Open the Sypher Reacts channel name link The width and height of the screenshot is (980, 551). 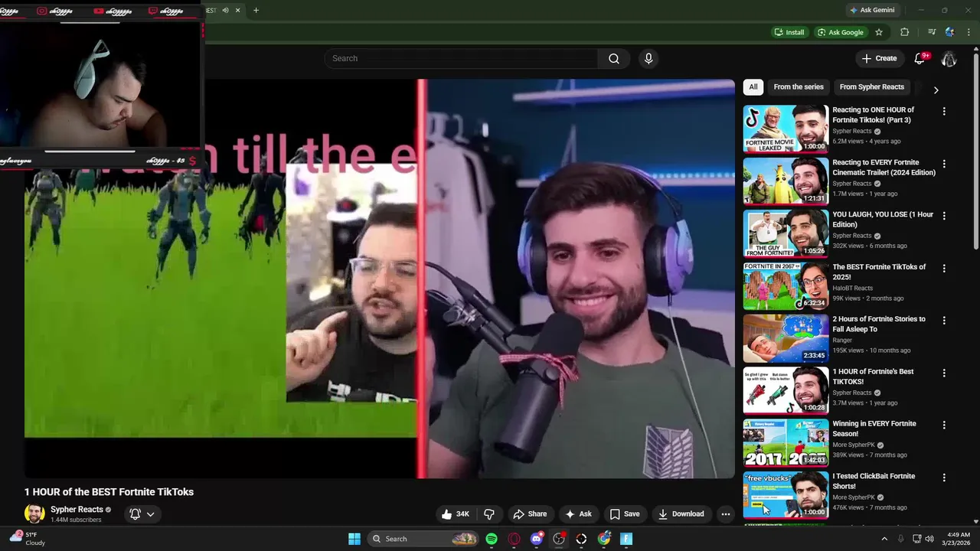point(77,510)
